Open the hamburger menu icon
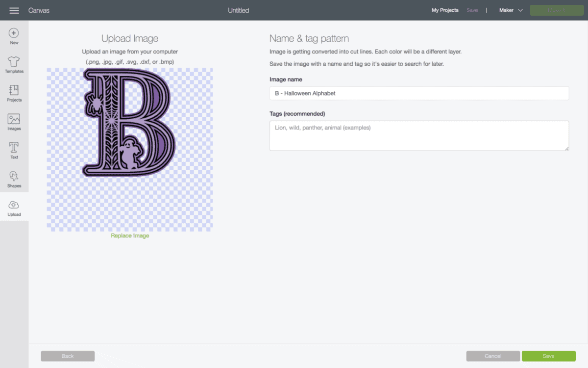This screenshot has width=588, height=368. 14,10
